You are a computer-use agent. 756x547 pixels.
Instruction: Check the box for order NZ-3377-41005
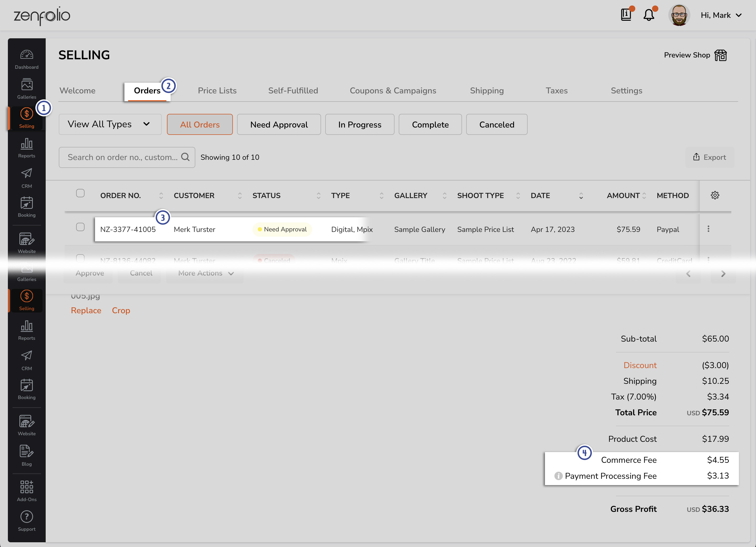tap(80, 227)
